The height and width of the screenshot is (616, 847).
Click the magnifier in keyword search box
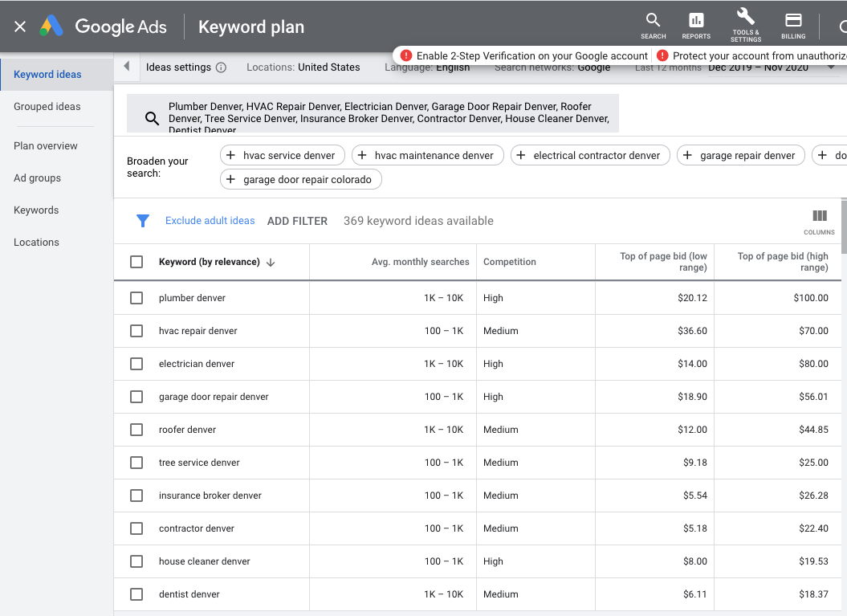pos(153,118)
